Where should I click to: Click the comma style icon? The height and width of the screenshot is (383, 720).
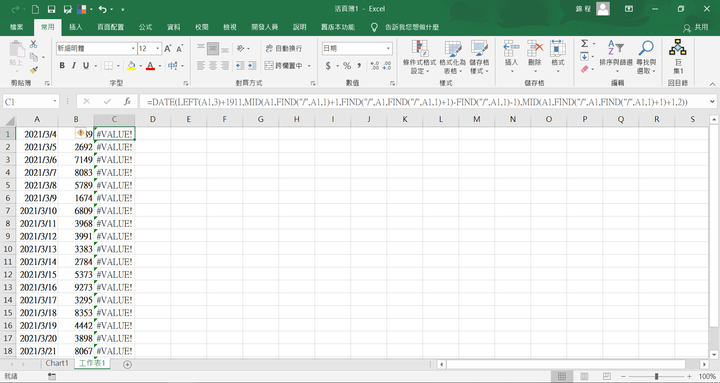point(359,66)
